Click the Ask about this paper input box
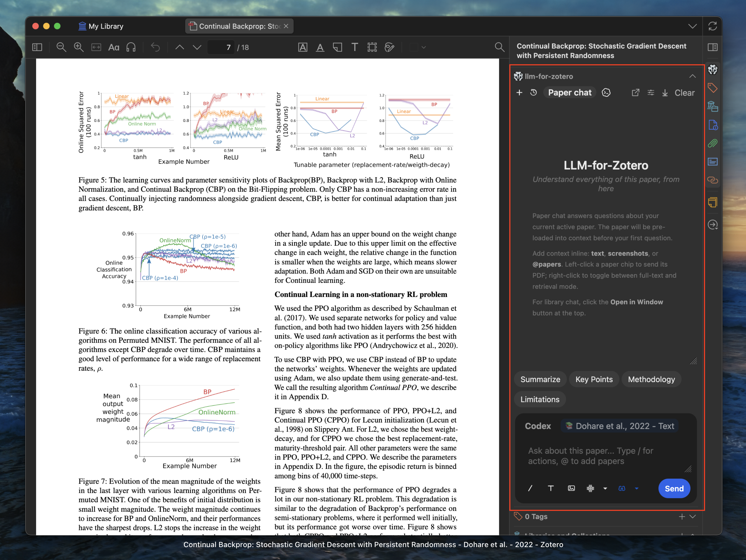The height and width of the screenshot is (560, 746). tap(606, 456)
